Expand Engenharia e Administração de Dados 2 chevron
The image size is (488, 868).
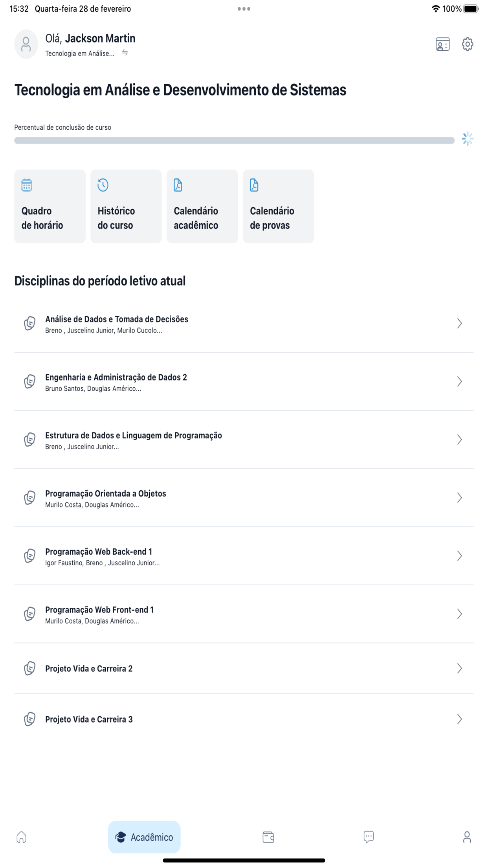(x=459, y=382)
